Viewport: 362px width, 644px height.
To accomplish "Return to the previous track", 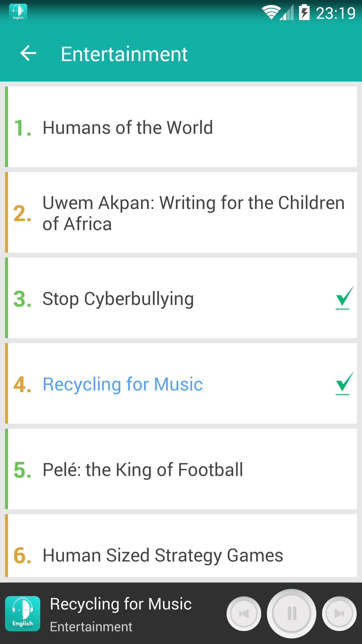I will 244,613.
